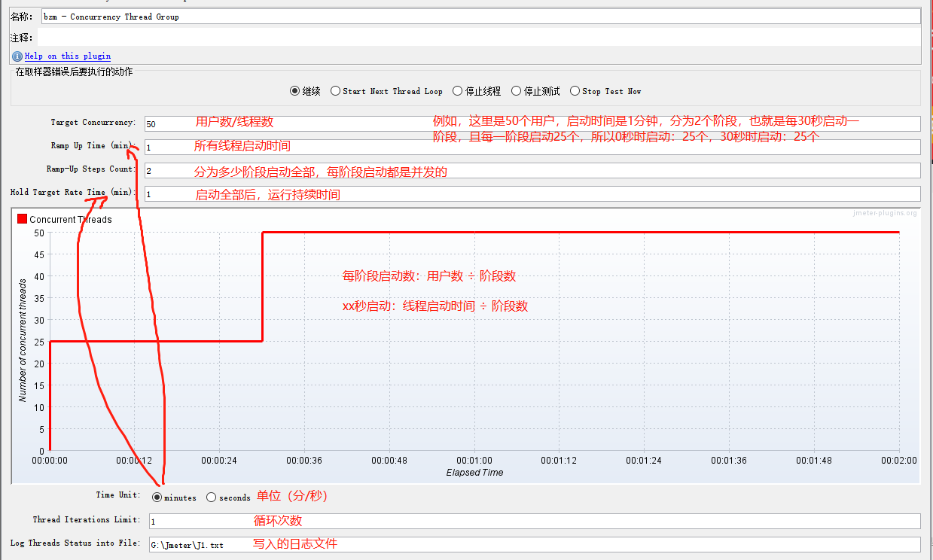933x560 pixels.
Task: Click the 00:01:36 time axis label
Action: pyautogui.click(x=728, y=460)
